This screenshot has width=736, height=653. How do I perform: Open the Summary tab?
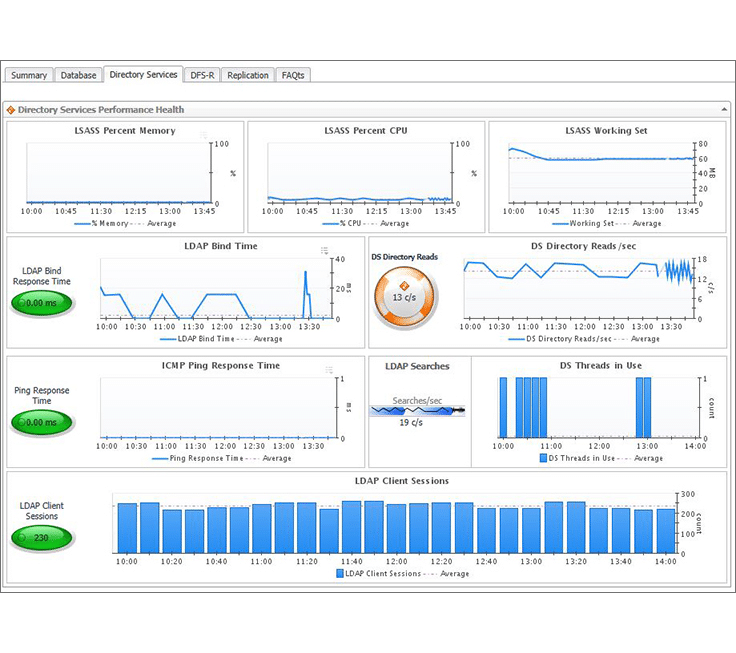pos(29,75)
